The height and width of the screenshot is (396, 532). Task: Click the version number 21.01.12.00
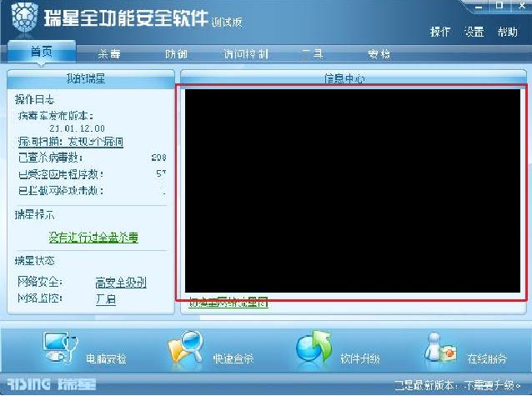coord(77,128)
